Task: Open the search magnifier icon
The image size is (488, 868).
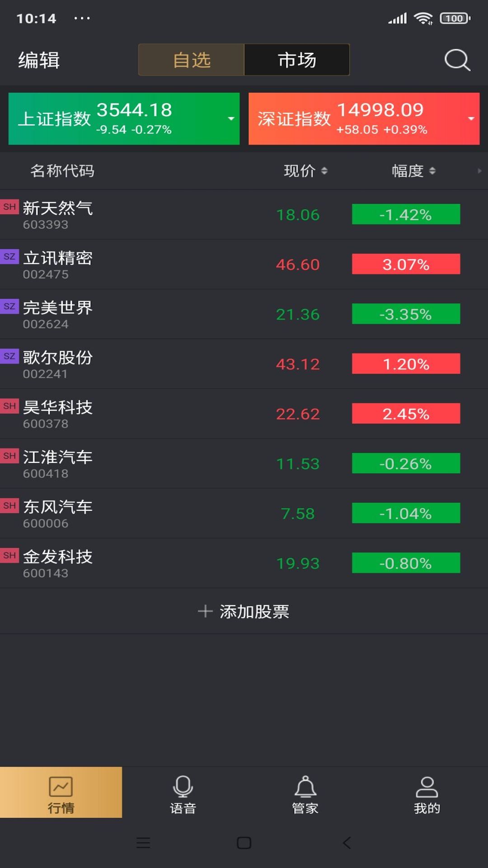Action: pos(457,60)
